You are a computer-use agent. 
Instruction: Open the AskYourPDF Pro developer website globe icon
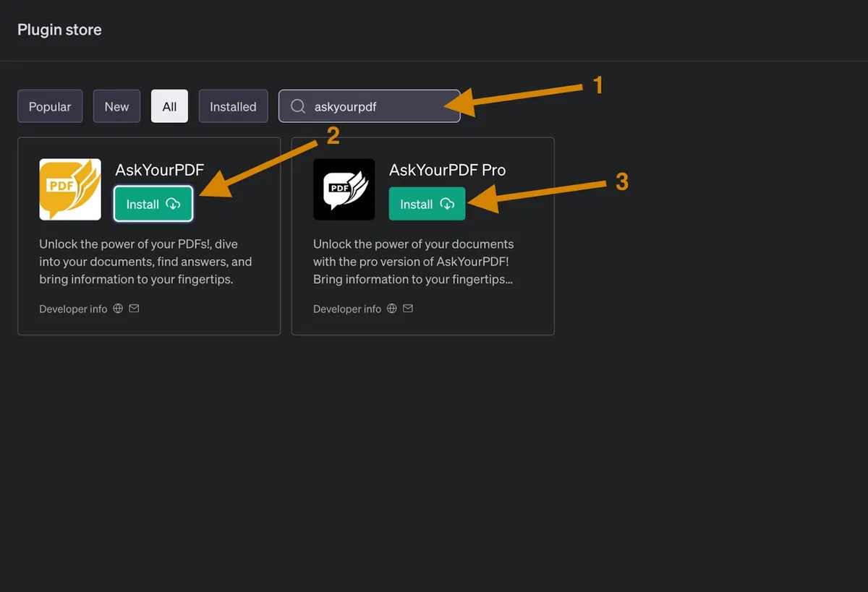pyautogui.click(x=392, y=309)
